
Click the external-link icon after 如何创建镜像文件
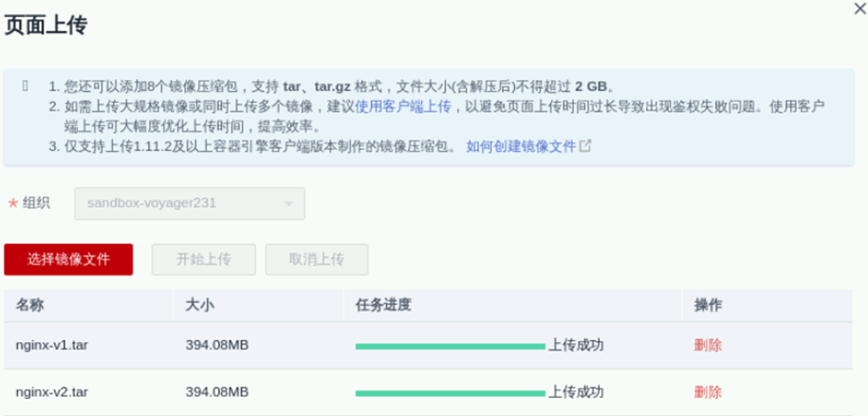point(585,146)
